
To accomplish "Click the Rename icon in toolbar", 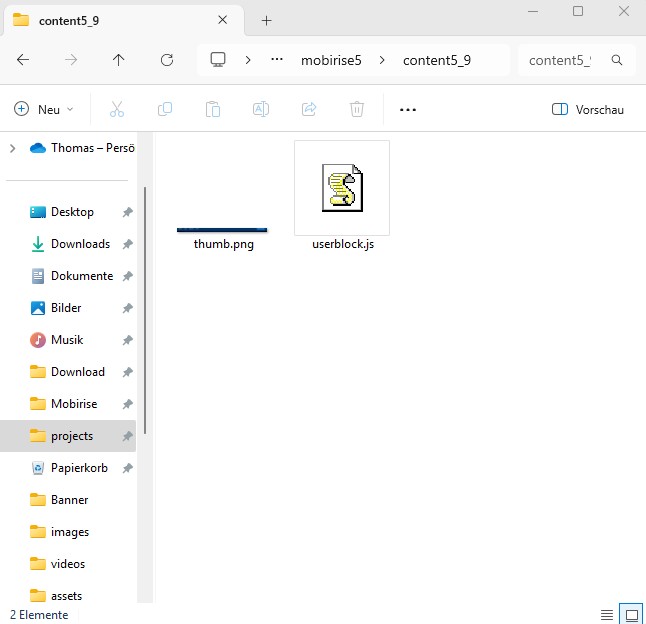I will tap(261, 109).
